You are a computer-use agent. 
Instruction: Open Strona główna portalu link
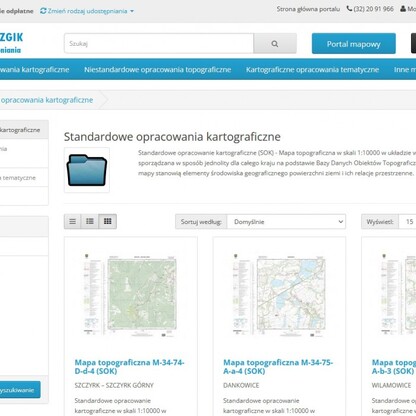point(308,9)
